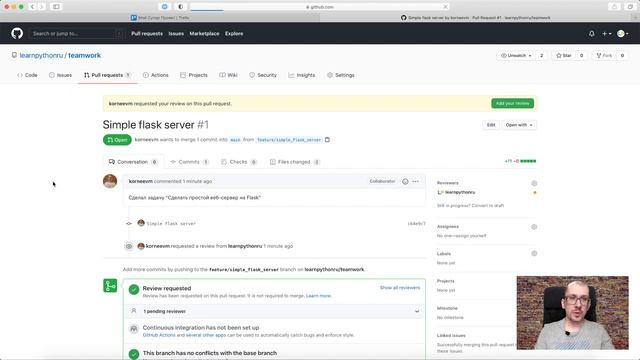This screenshot has width=640, height=360.
Task: Open Reviewers settings gear
Action: pyautogui.click(x=534, y=183)
